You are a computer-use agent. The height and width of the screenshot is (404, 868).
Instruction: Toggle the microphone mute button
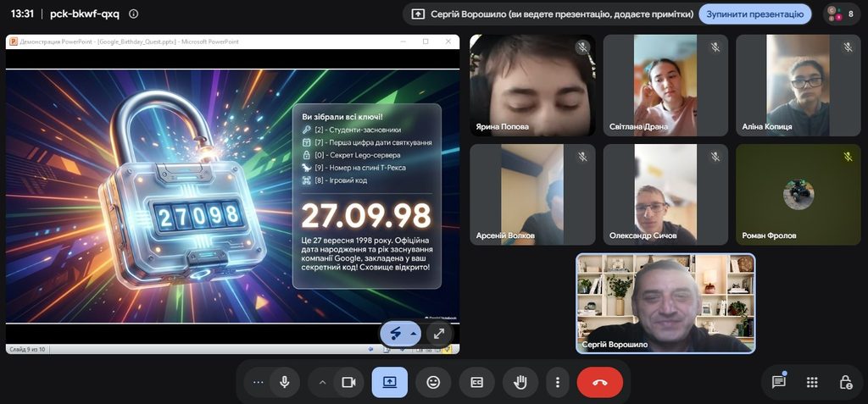285,383
